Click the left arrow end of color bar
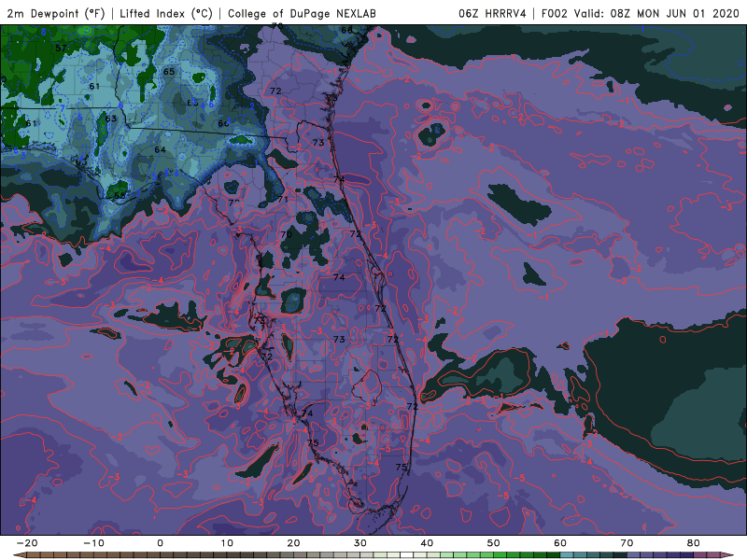This screenshot has width=747, height=560. 19,555
